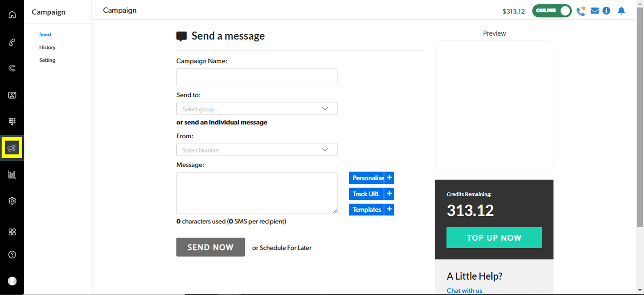Click the TOP UP NOW button
This screenshot has height=295, width=644.
494,238
